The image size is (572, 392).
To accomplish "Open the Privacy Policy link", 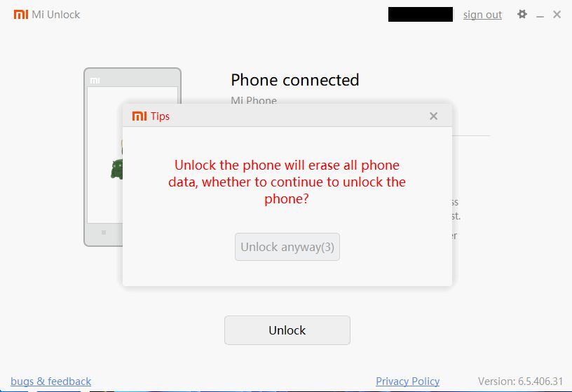I will [x=407, y=381].
